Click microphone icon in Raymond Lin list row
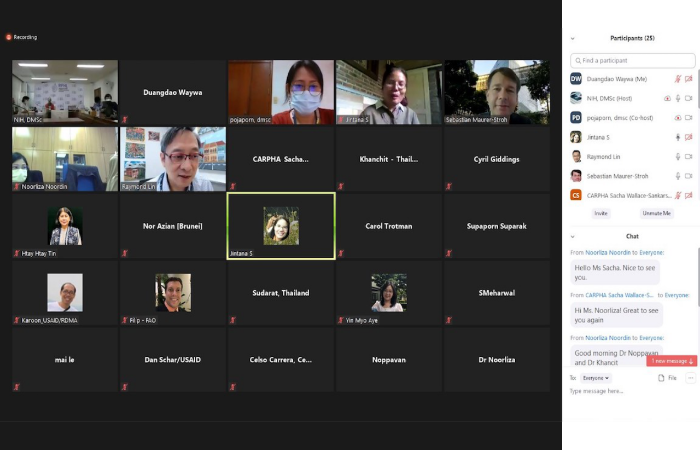700x450 pixels. point(678,157)
